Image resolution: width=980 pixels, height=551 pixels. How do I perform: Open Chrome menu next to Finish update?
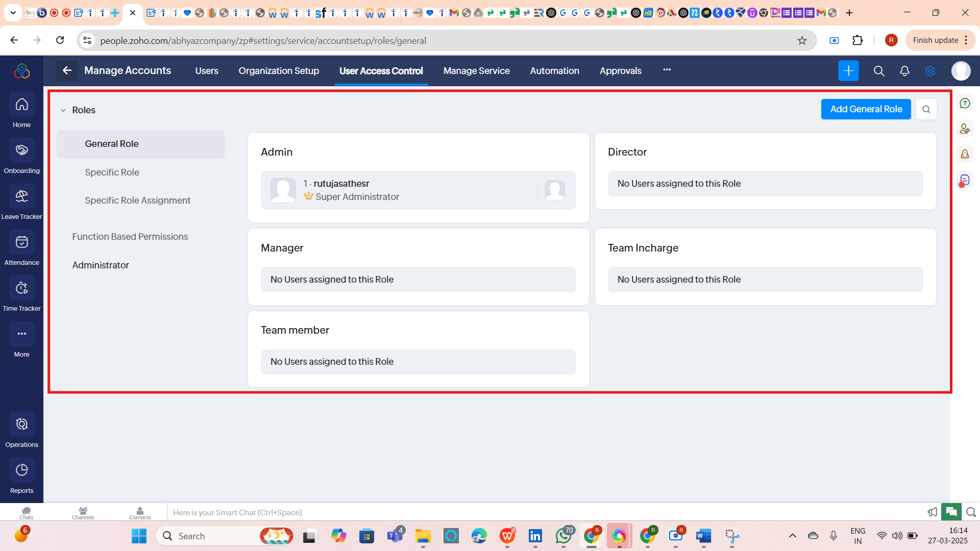point(966,40)
